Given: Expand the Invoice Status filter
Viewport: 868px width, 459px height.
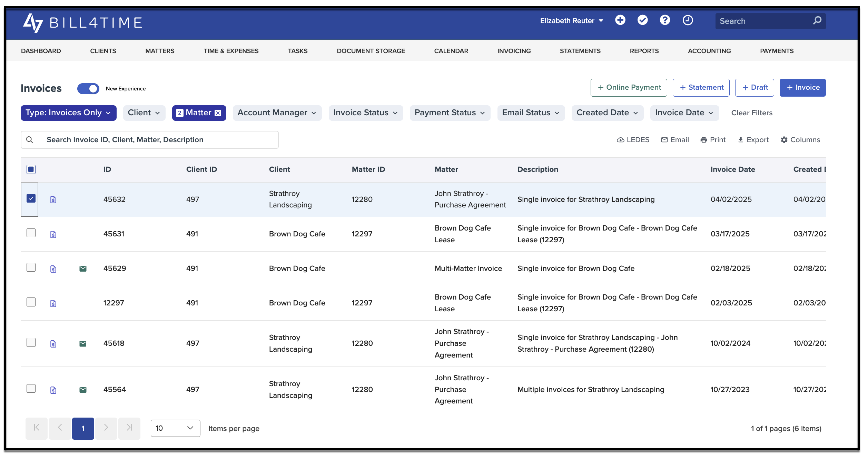Looking at the screenshot, I should click(x=366, y=113).
